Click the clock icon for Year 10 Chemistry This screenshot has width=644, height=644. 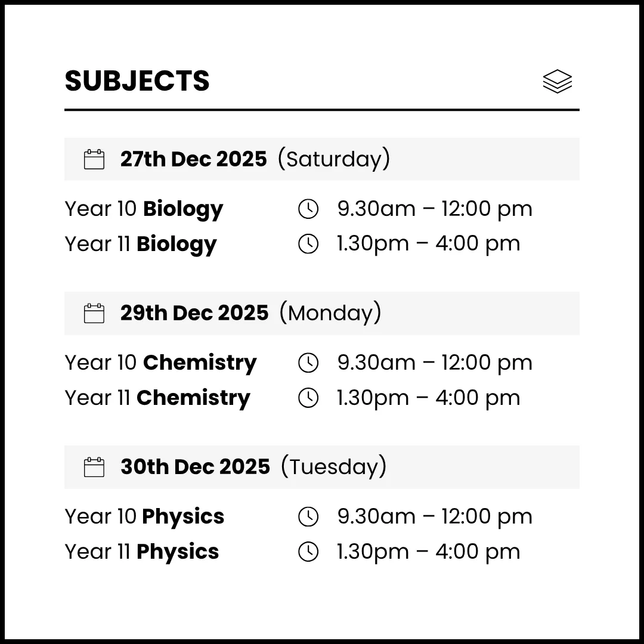308,363
